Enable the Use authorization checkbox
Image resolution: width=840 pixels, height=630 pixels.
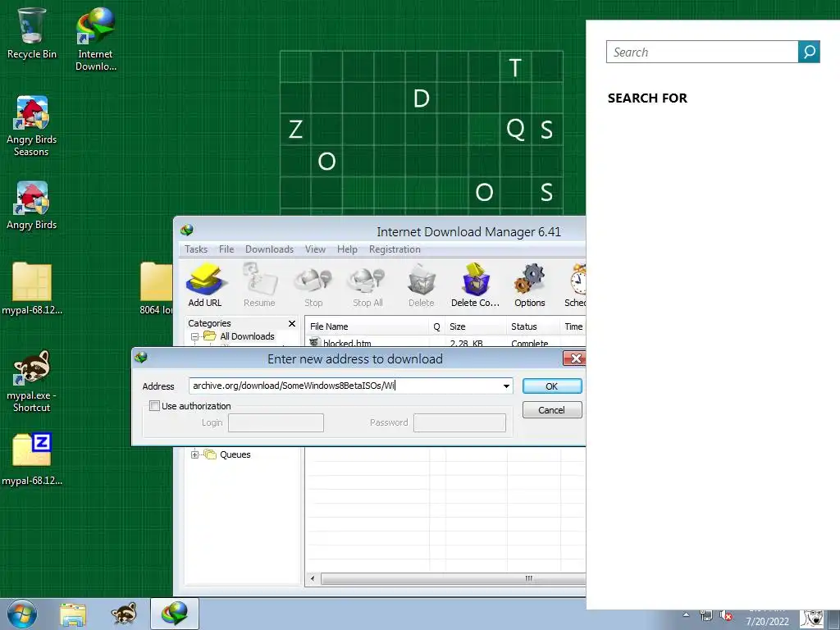(x=154, y=405)
